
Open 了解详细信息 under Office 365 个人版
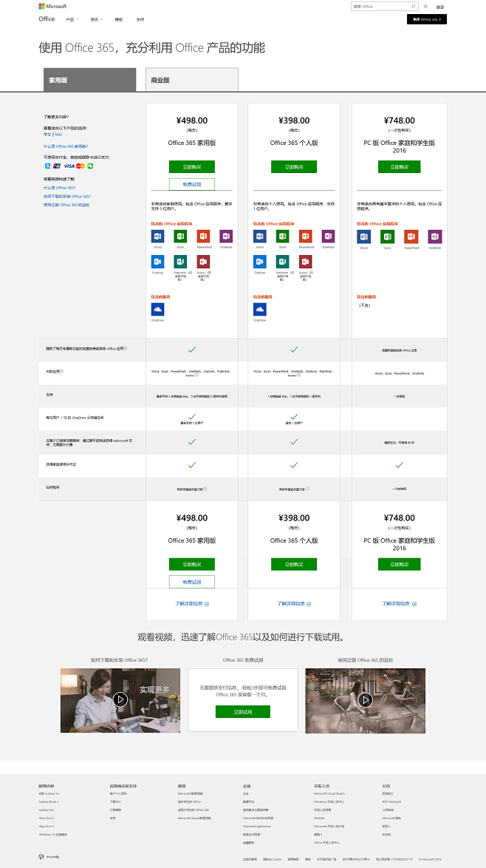tap(294, 603)
